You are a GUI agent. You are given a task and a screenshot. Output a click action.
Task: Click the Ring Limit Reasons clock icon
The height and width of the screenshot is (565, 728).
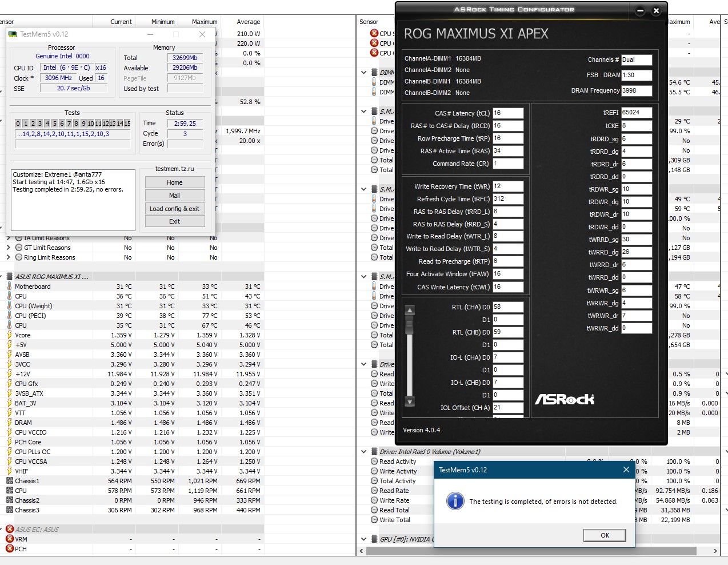pyautogui.click(x=19, y=257)
